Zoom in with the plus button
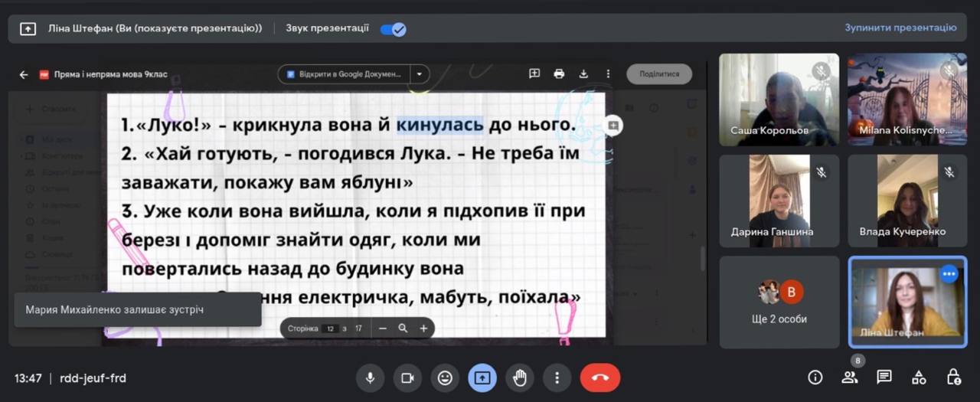The image size is (980, 402). 423,328
